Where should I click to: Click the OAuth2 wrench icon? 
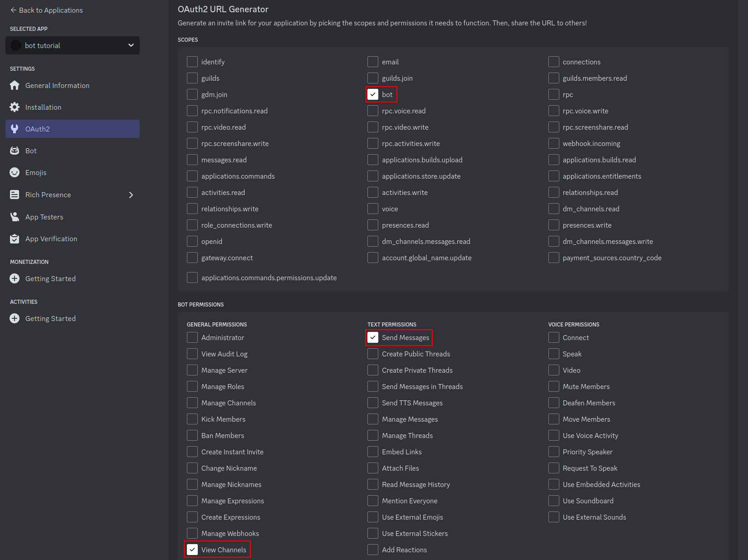(15, 129)
